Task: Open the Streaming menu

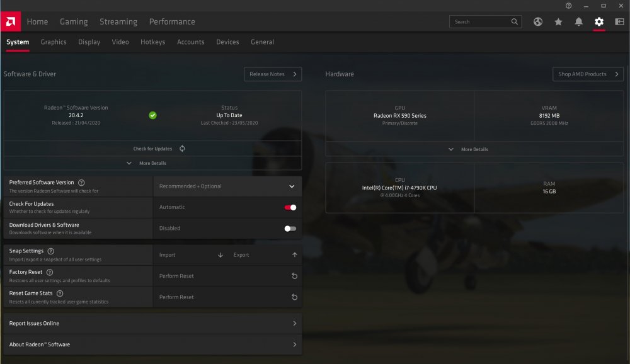Action: pos(118,21)
